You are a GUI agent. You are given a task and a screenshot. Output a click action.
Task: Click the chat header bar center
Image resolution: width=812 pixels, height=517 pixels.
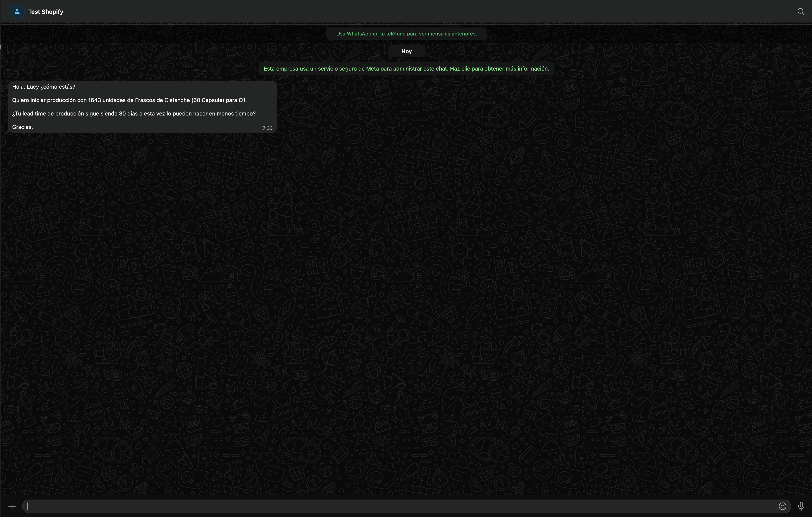[406, 12]
